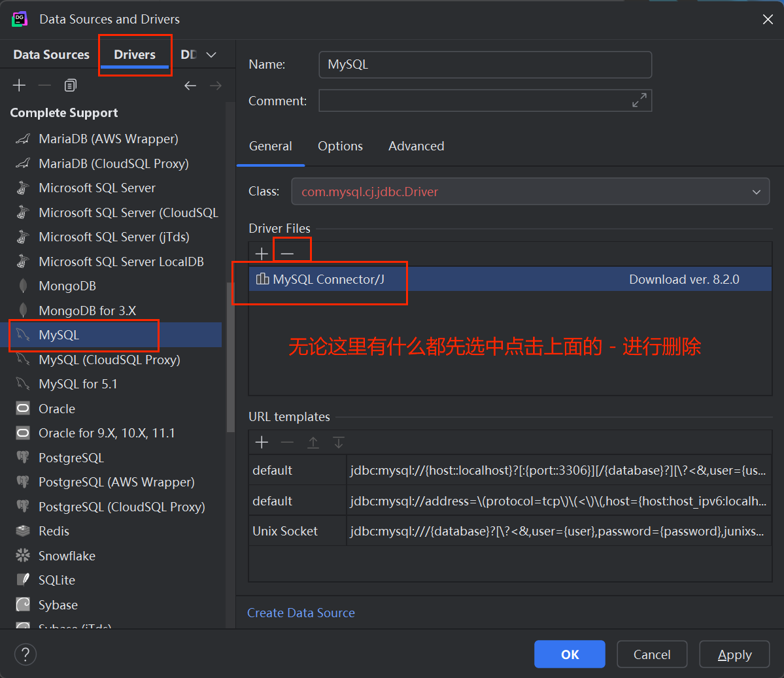784x678 pixels.
Task: Add a driver file with plus
Action: pyautogui.click(x=262, y=254)
